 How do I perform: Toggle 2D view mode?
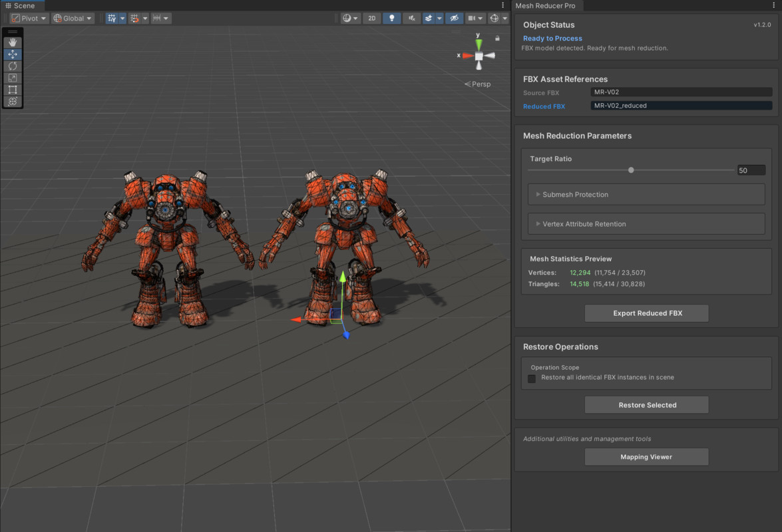pos(371,19)
